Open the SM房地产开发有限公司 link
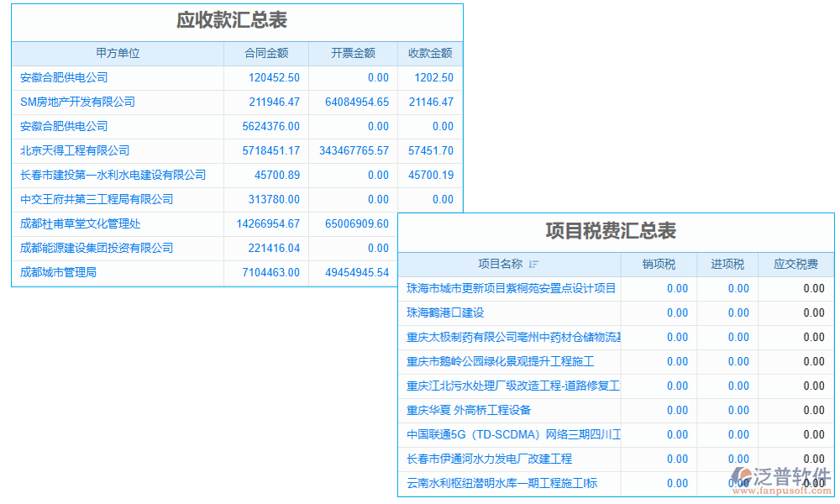Screen dimensions: 840x504 click(x=77, y=102)
